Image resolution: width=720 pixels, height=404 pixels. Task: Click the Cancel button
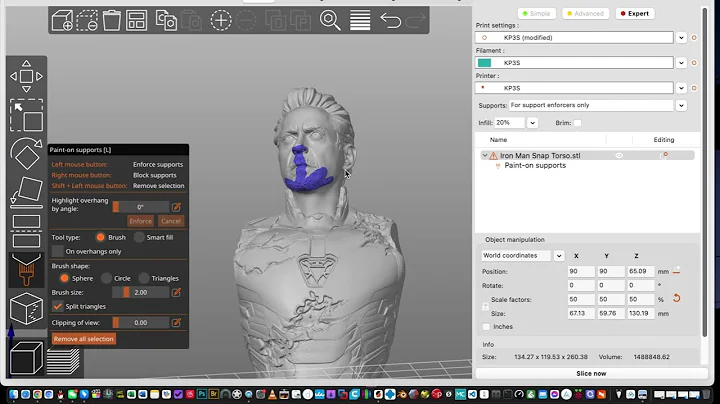[x=171, y=221]
